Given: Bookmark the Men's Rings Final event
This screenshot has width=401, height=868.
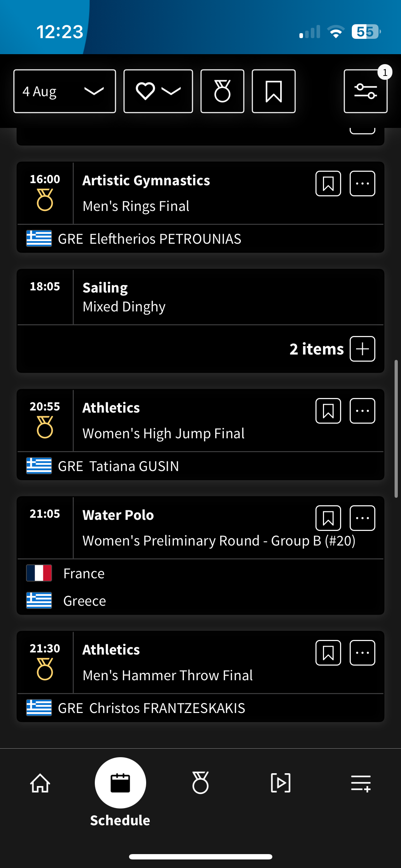Looking at the screenshot, I should tap(328, 184).
